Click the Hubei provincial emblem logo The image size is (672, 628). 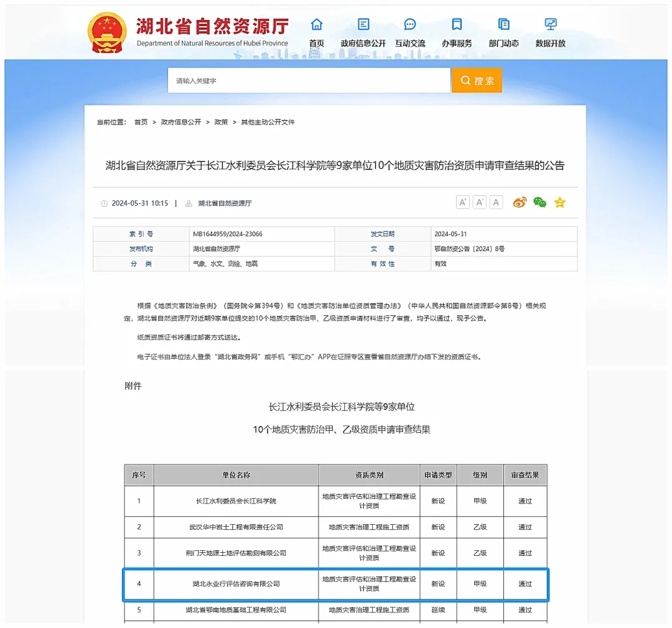pyautogui.click(x=106, y=30)
